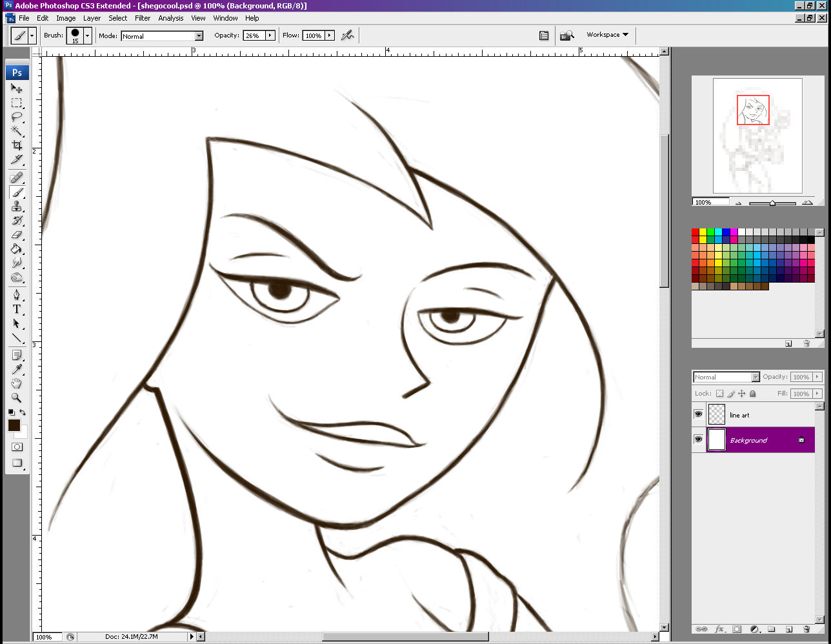Add a layer style (fx)
Image resolution: width=831 pixels, height=644 pixels.
[720, 629]
